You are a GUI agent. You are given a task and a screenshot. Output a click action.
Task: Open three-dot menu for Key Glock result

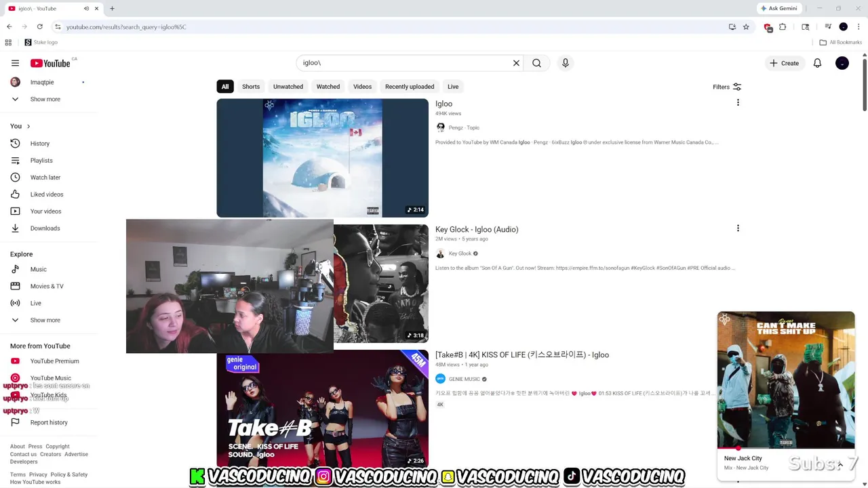(x=738, y=228)
